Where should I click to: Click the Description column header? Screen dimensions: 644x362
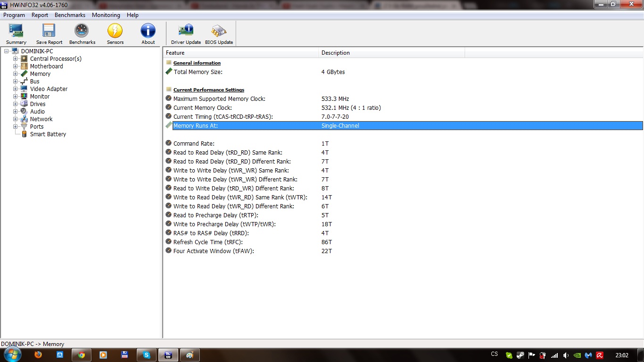tap(392, 53)
